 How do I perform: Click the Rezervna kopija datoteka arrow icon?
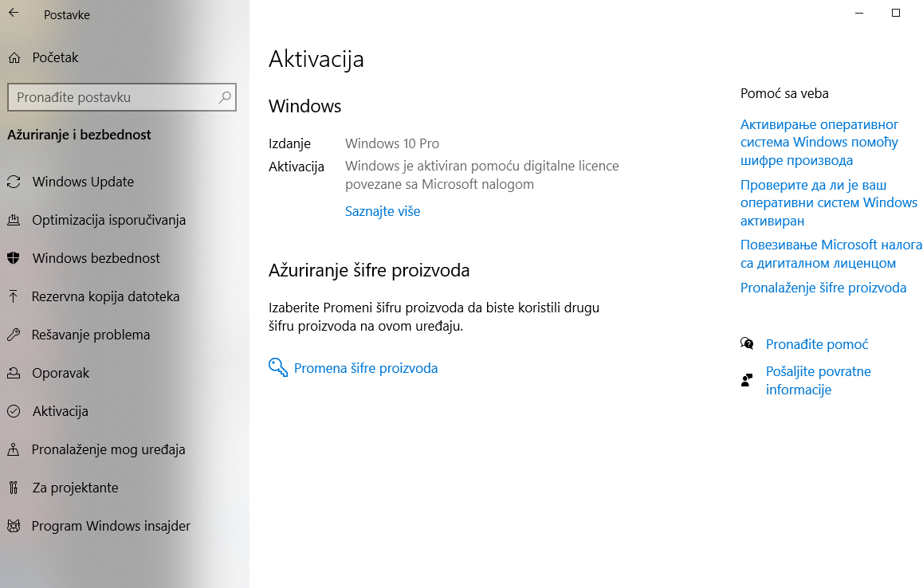(14, 296)
